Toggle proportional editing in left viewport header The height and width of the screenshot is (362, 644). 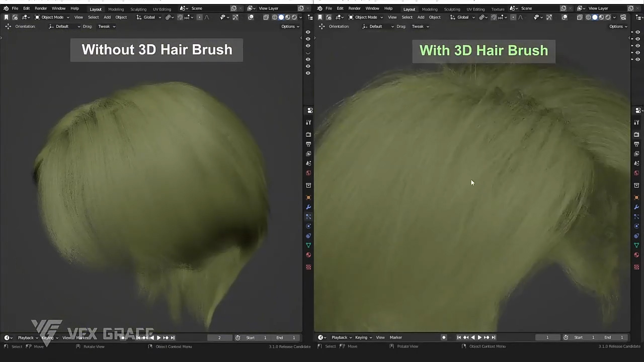click(199, 17)
